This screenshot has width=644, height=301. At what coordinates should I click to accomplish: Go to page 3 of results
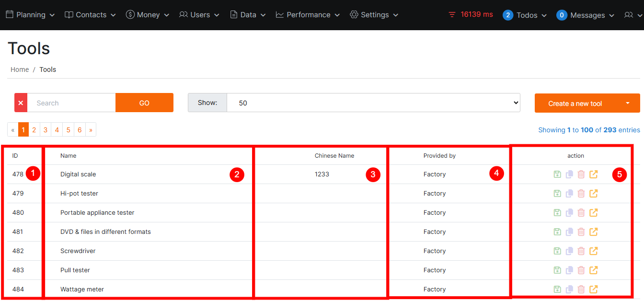tap(46, 130)
